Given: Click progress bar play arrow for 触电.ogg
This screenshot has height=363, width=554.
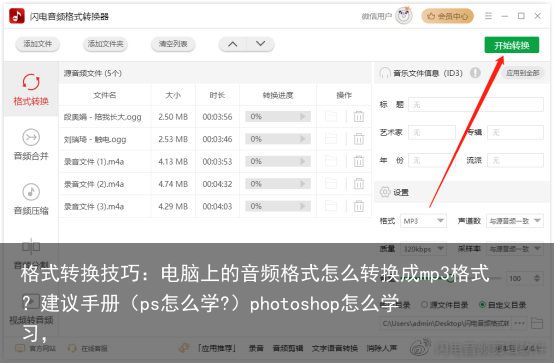Looking at the screenshot, I should coord(303,139).
